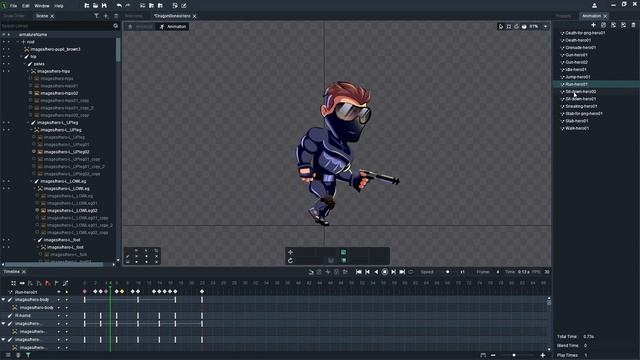Viewport: 640px width, 360px height.
Task: Open the first dropdown arrow on images/hero-body timeline row
Action: point(58,300)
